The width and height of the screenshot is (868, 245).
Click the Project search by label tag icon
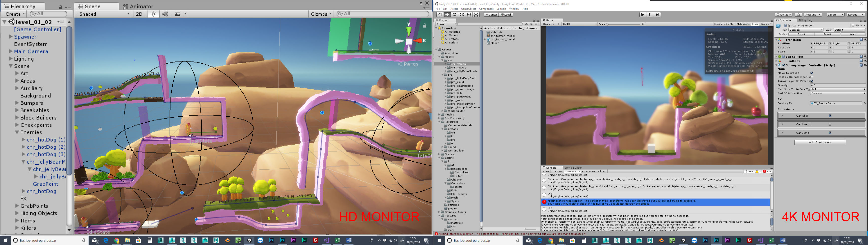pos(531,24)
